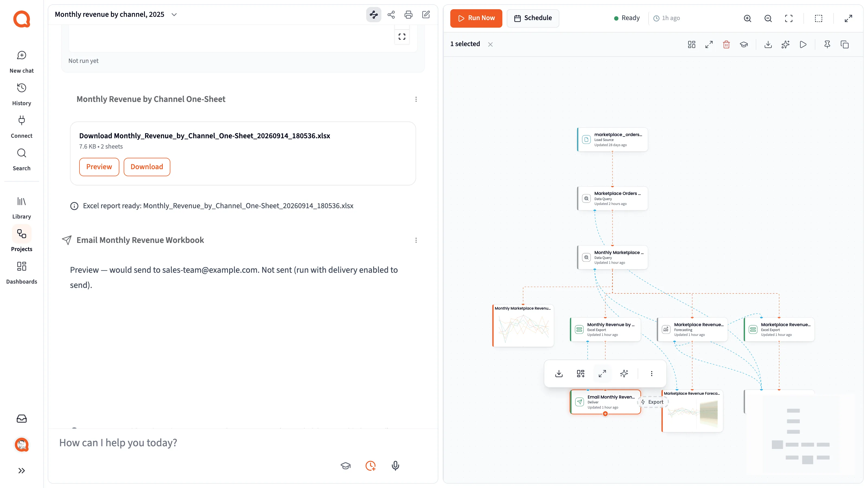Expand the sidebar with double chevron
Image resolution: width=868 pixels, height=488 pixels.
[22, 470]
